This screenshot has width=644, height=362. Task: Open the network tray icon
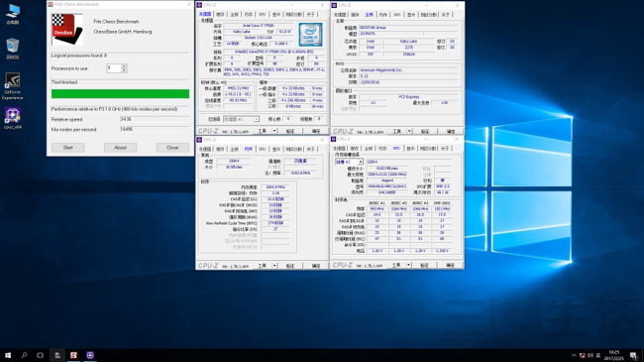(x=582, y=355)
